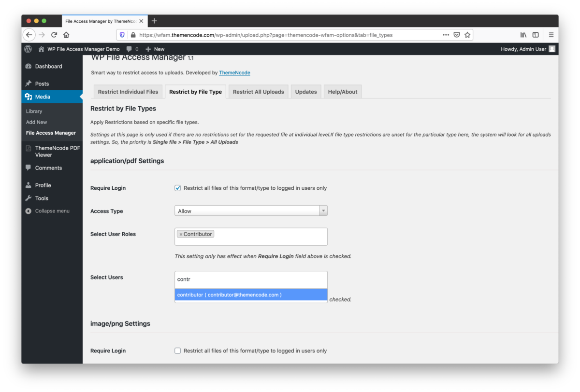Viewport: 580px width, 392px height.
Task: Click the Restrict by File Types heading
Action: click(x=123, y=108)
